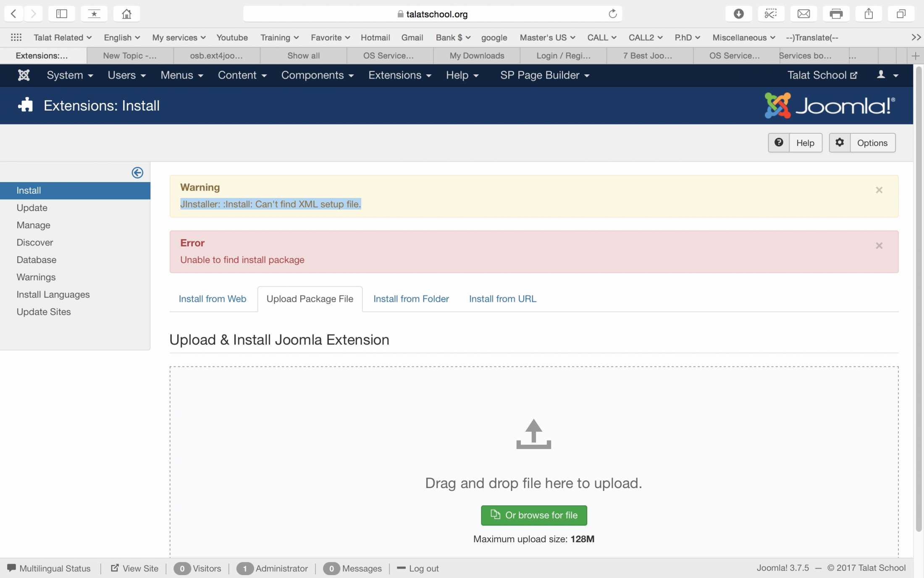Go back with the browser back arrow
This screenshot has height=578, width=924.
point(13,14)
